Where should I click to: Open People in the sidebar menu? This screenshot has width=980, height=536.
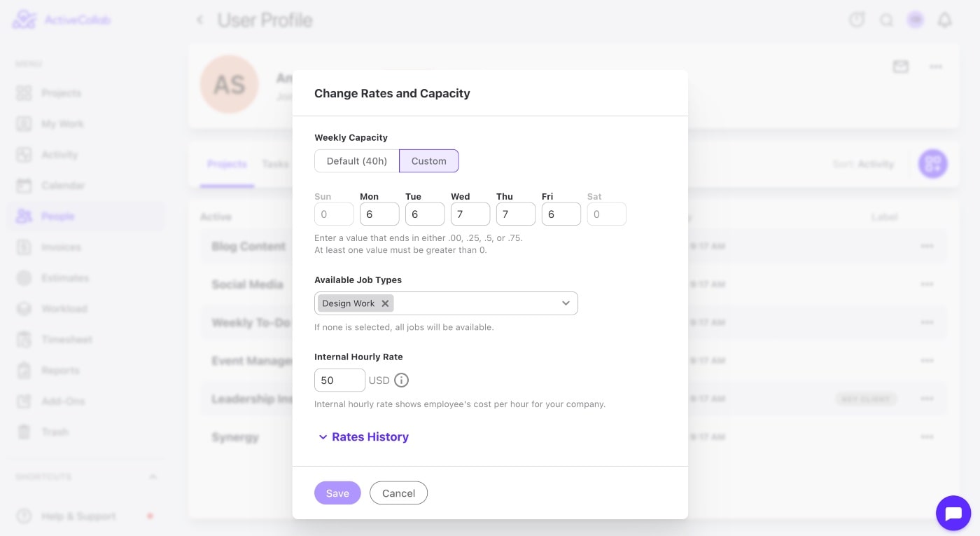pos(57,217)
